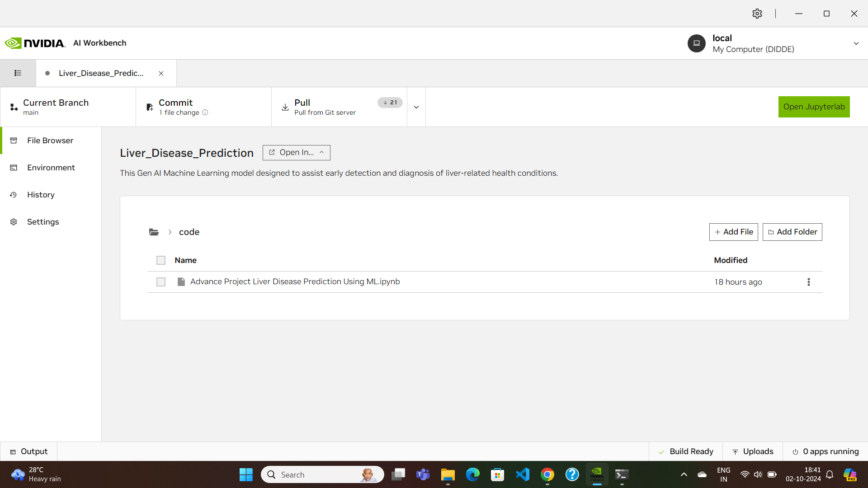This screenshot has width=868, height=488.
Task: Expand the Pull options dropdown arrow
Action: pos(416,107)
